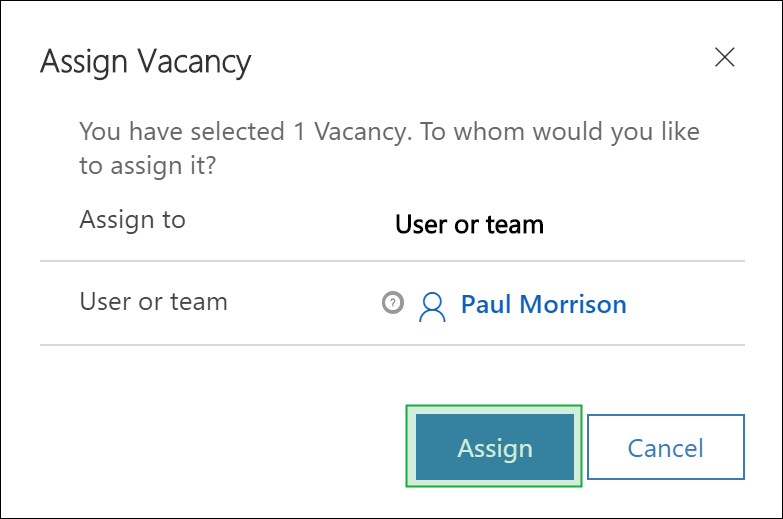
Task: Close the Assign Vacancy dialog with X
Action: pos(724,57)
